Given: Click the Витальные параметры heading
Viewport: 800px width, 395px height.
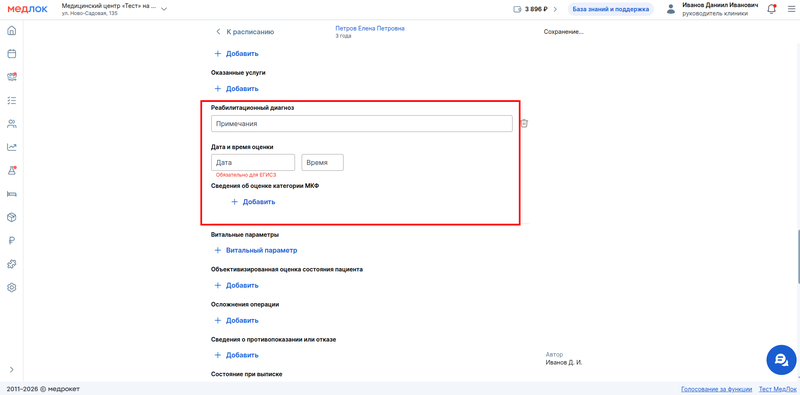Looking at the screenshot, I should pos(245,235).
